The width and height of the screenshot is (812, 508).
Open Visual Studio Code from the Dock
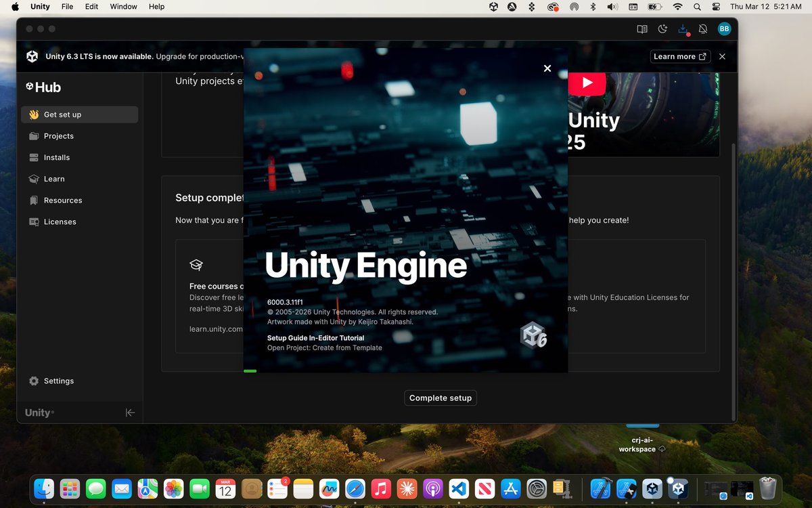459,488
